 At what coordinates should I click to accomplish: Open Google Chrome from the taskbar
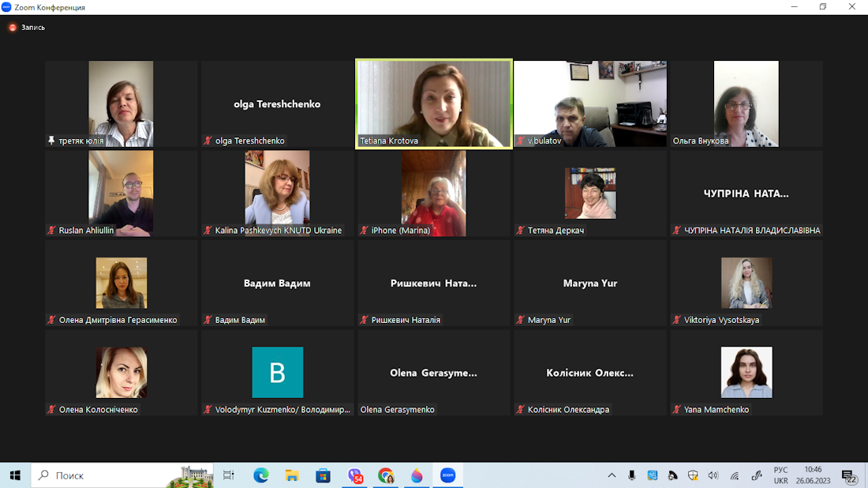click(386, 475)
